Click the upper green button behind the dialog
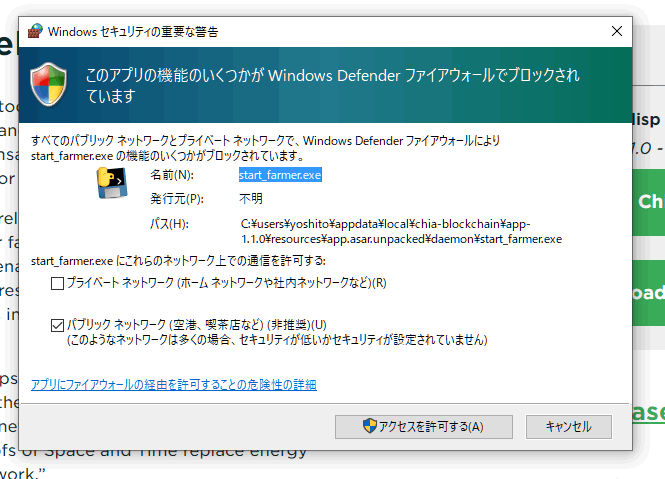 click(x=650, y=201)
